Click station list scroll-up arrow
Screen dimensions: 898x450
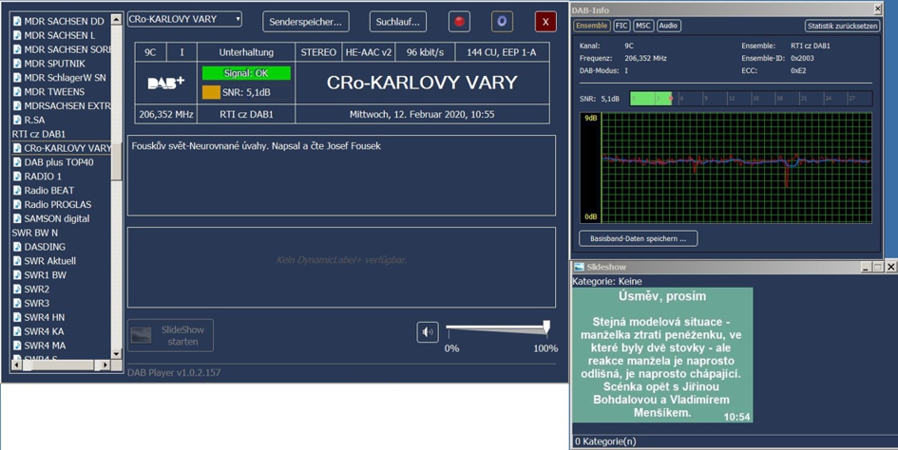pyautogui.click(x=116, y=19)
